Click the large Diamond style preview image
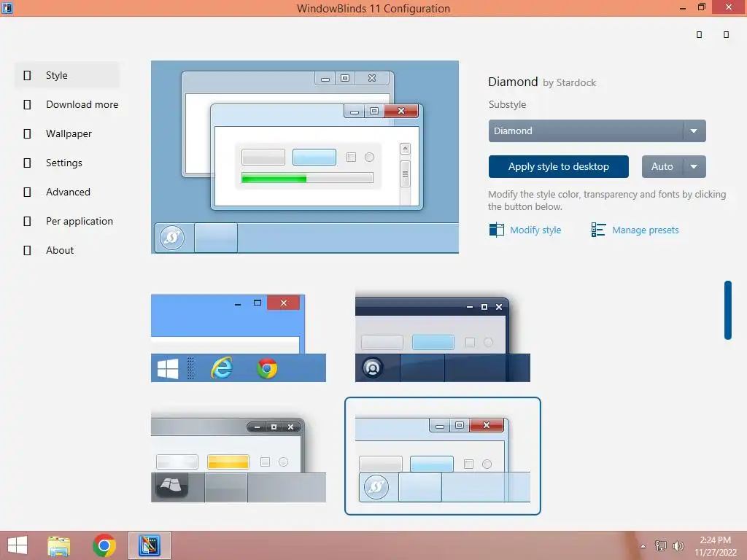Screen dimensions: 747x560 pos(305,157)
